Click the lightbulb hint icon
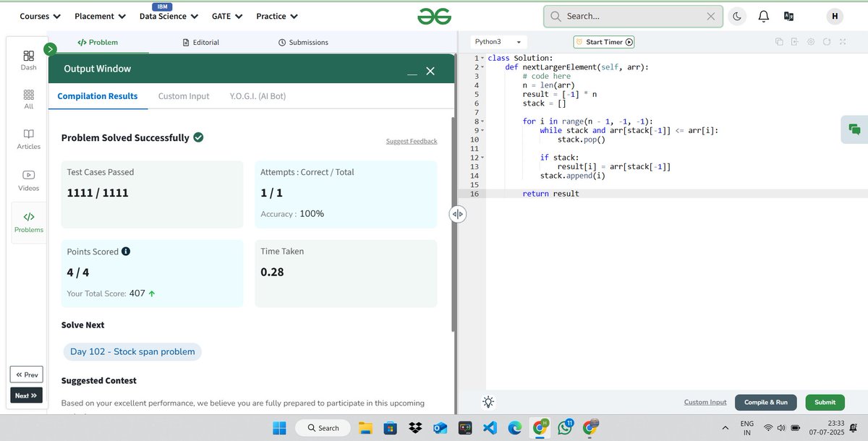 coord(488,402)
